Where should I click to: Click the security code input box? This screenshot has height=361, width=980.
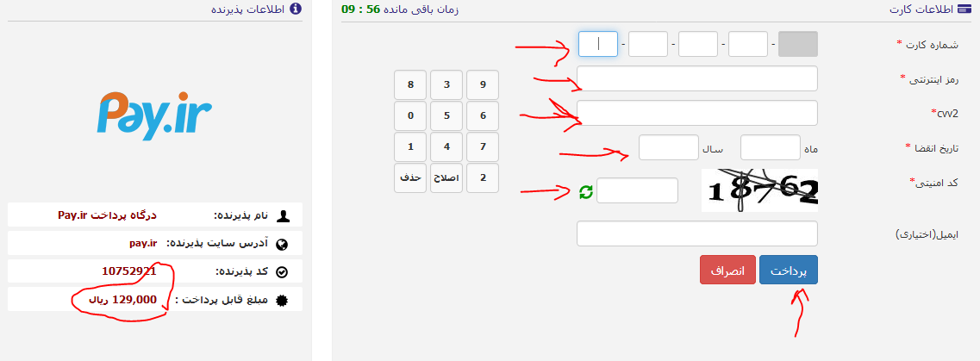tap(638, 190)
